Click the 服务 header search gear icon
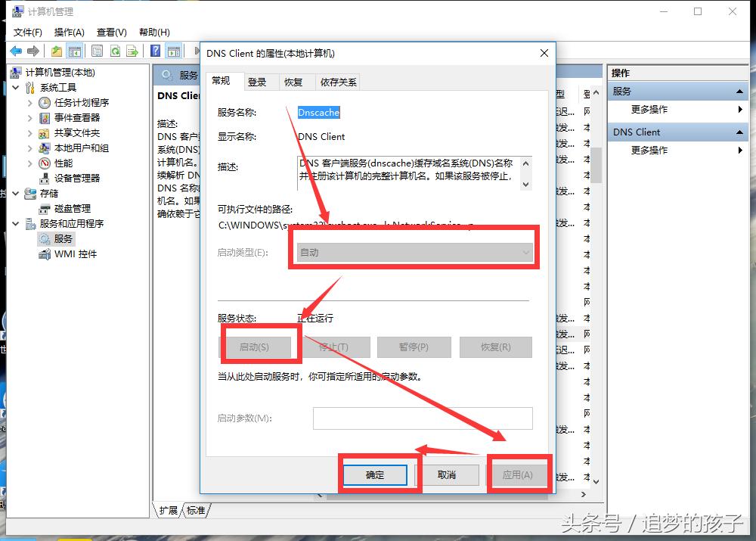This screenshot has width=756, height=541. pos(167,75)
